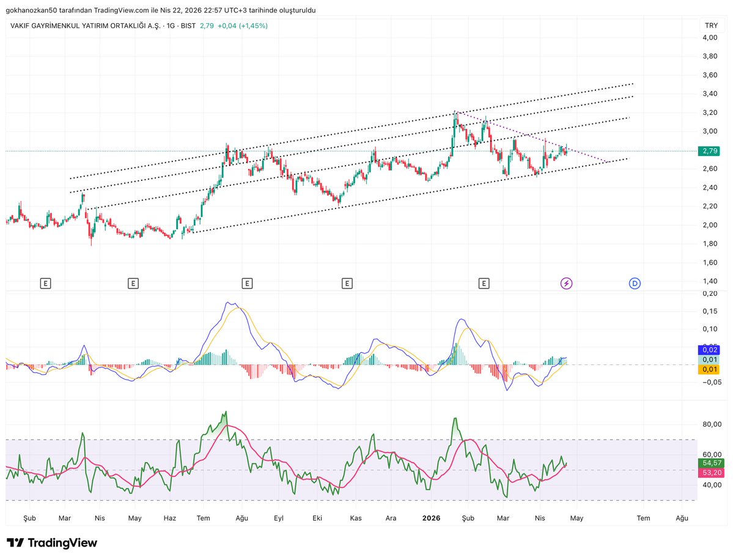Click the 1,40 price axis label
The height and width of the screenshot is (560, 733).
click(710, 281)
